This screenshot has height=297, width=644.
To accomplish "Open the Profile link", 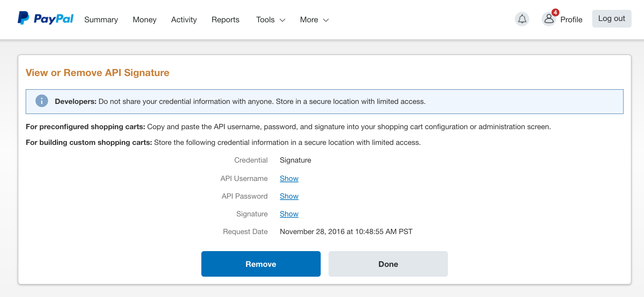I will point(571,20).
